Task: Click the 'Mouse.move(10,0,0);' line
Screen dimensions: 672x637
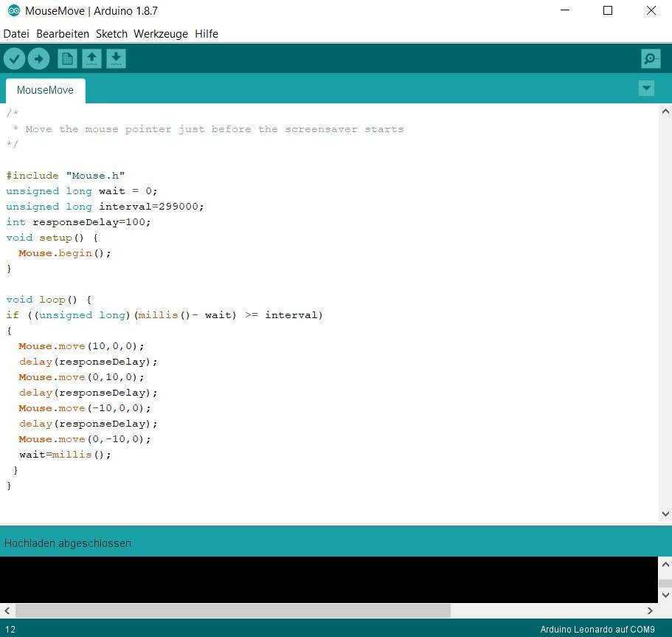Action: coord(81,346)
